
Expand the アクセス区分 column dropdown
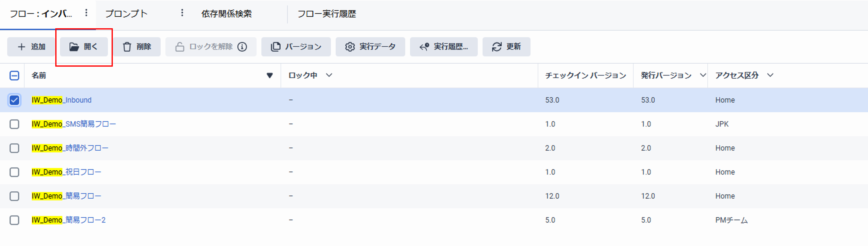coord(770,75)
